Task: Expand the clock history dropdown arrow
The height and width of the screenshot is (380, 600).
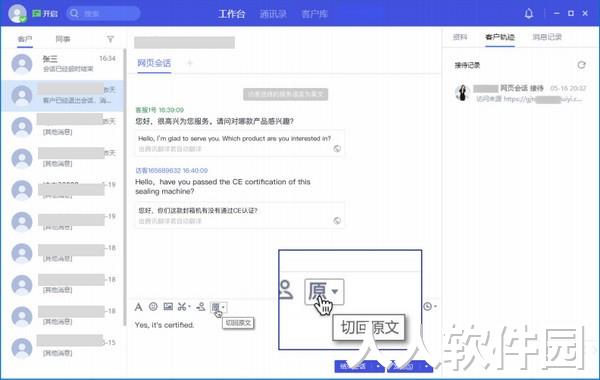Action: pyautogui.click(x=435, y=306)
